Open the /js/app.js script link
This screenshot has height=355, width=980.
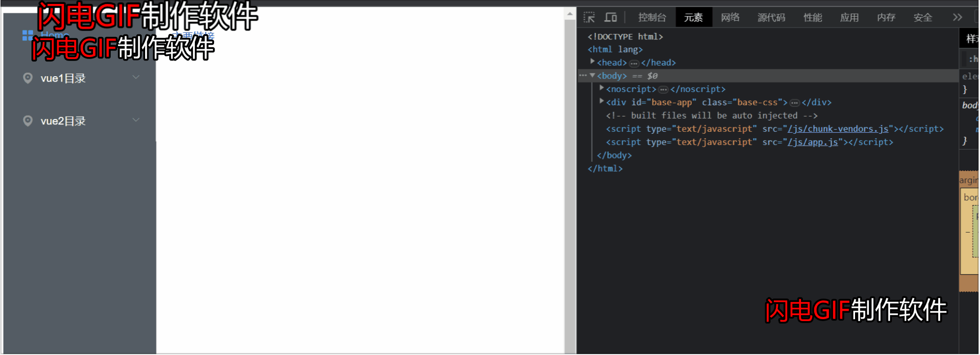813,142
